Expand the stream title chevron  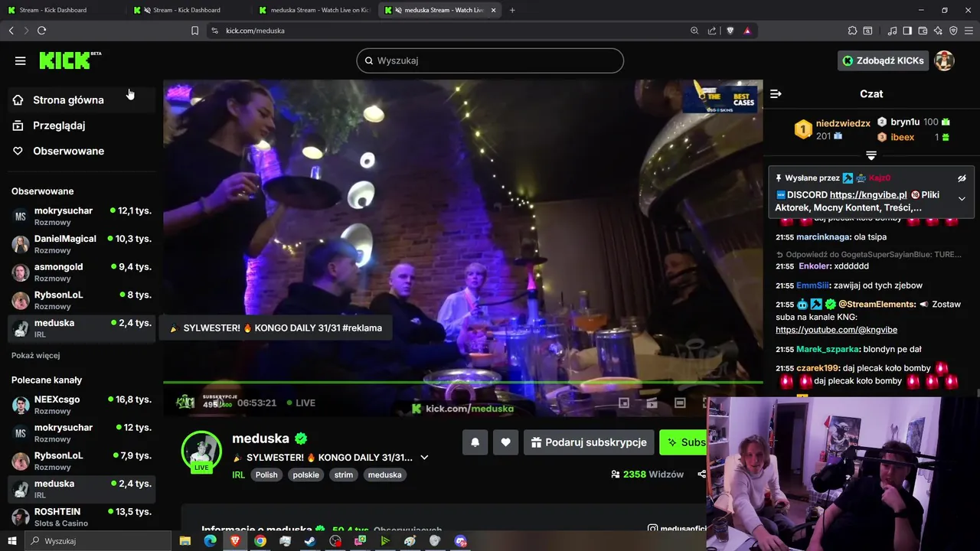click(x=424, y=458)
